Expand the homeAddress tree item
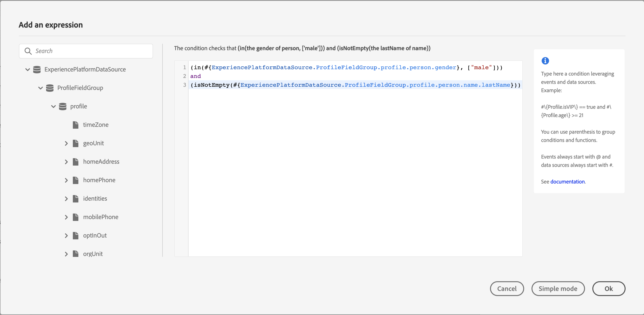644x315 pixels. pyautogui.click(x=67, y=161)
